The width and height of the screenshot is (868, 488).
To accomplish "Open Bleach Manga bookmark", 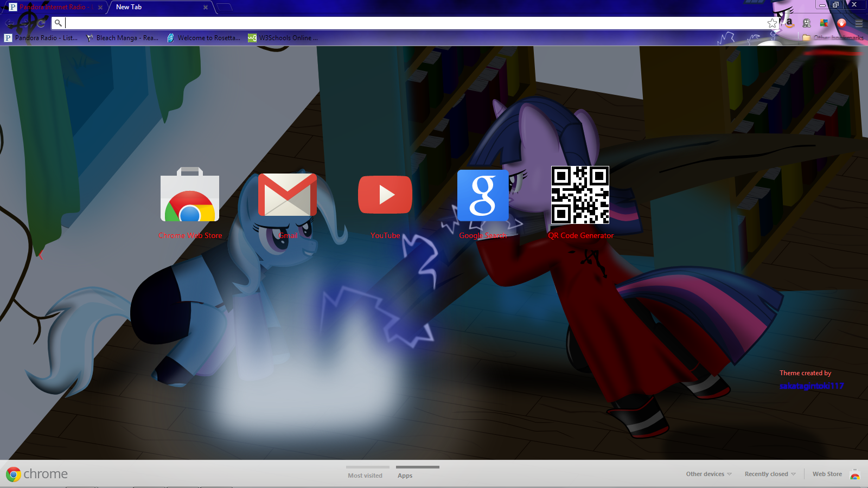I will pos(123,38).
